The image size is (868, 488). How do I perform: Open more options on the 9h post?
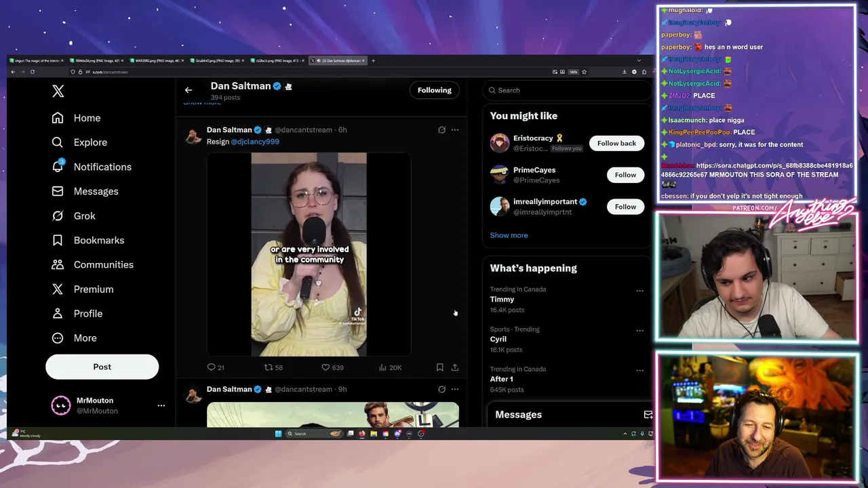455,389
